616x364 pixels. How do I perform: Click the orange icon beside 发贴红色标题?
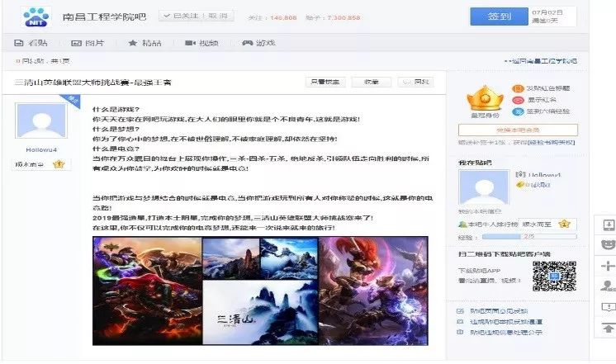[519, 88]
